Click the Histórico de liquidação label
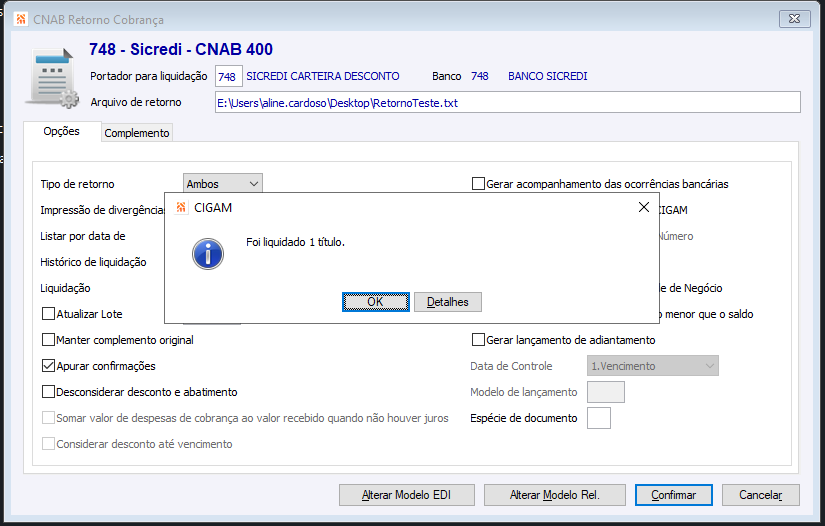This screenshot has height=526, width=825. 93,262
